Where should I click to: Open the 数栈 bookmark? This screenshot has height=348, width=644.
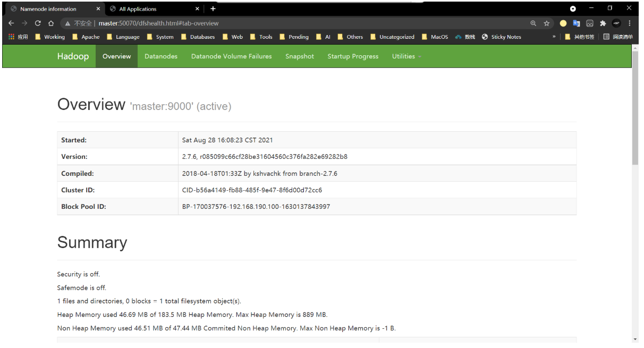(x=465, y=37)
